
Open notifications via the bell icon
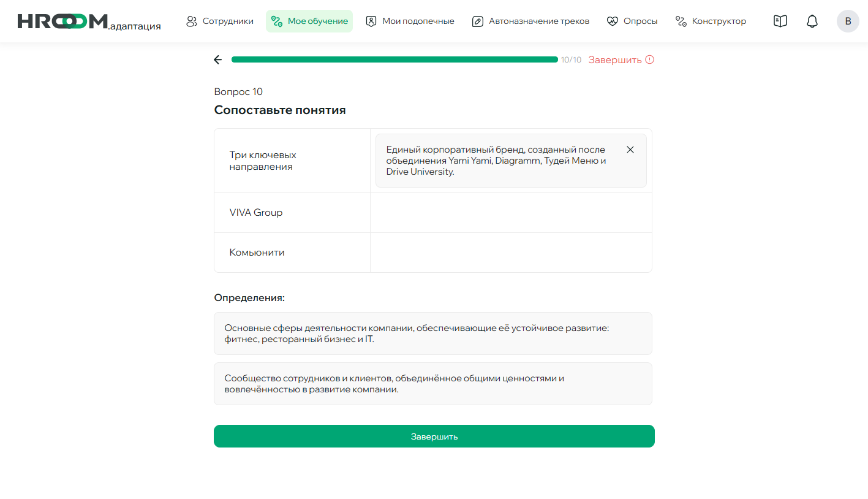(812, 21)
